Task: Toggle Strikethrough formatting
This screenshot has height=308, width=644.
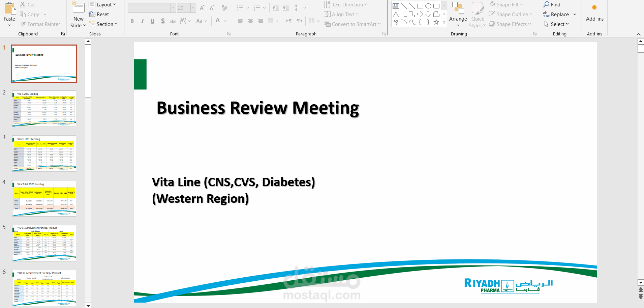Action: (x=173, y=21)
